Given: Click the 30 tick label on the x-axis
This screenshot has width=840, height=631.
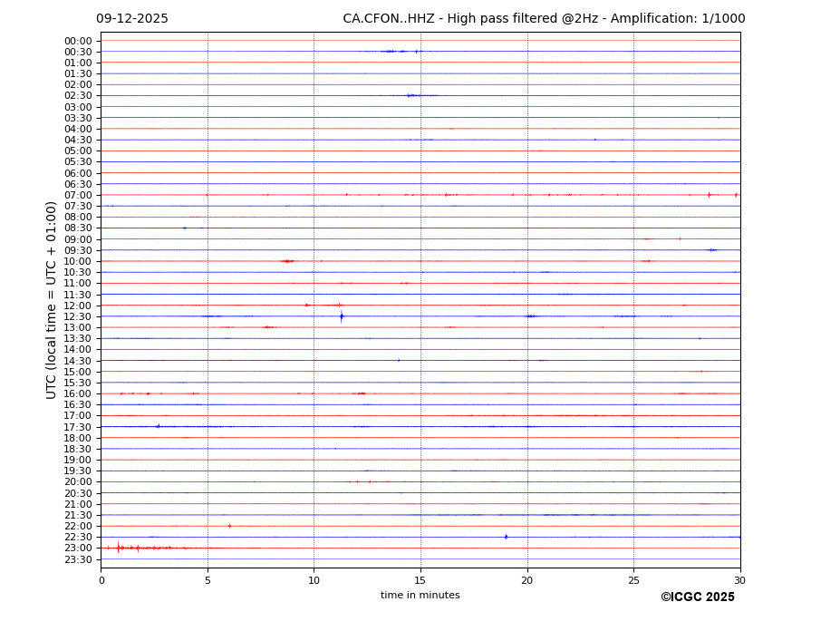Looking at the screenshot, I should click(x=739, y=580).
